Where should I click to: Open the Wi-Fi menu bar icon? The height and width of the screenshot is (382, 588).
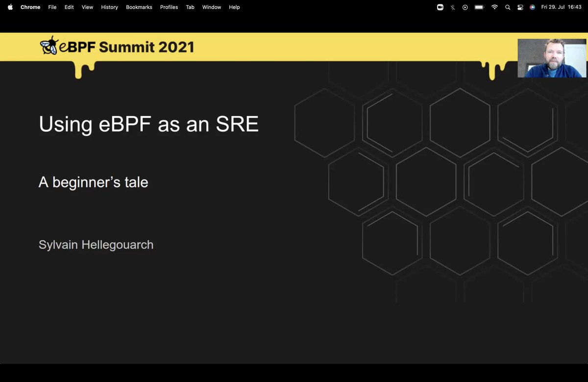(x=494, y=7)
